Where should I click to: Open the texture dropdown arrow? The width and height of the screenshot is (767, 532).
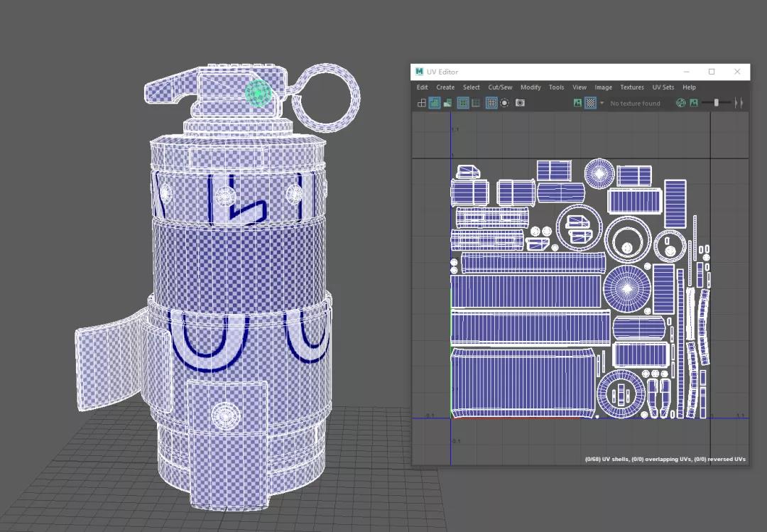[x=602, y=103]
